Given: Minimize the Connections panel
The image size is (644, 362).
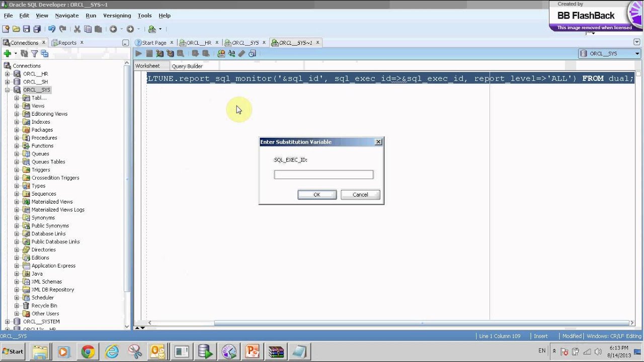Looking at the screenshot, I should coord(125,43).
